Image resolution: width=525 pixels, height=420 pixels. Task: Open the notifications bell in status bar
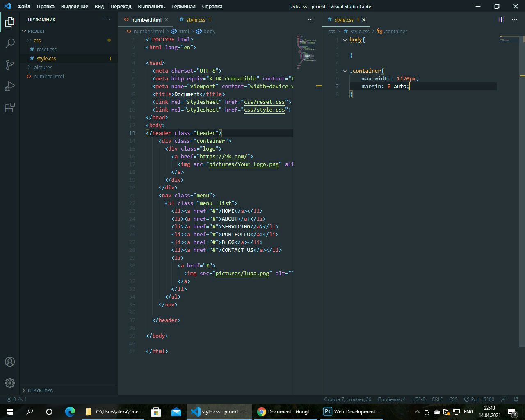[516, 399]
